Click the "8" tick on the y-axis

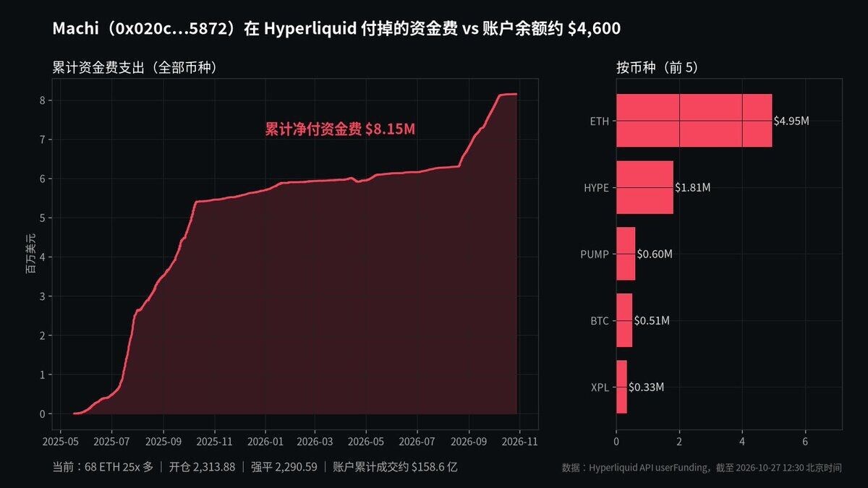point(43,100)
